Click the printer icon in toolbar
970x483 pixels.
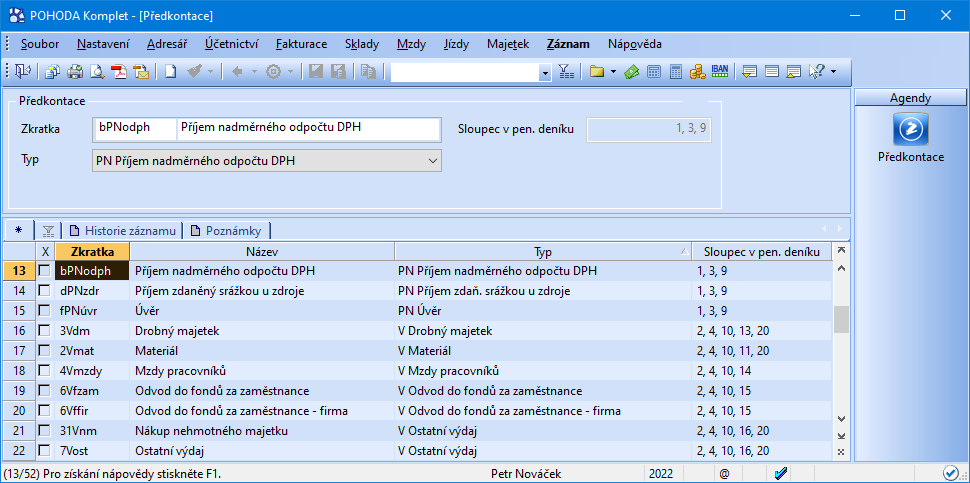pos(75,72)
